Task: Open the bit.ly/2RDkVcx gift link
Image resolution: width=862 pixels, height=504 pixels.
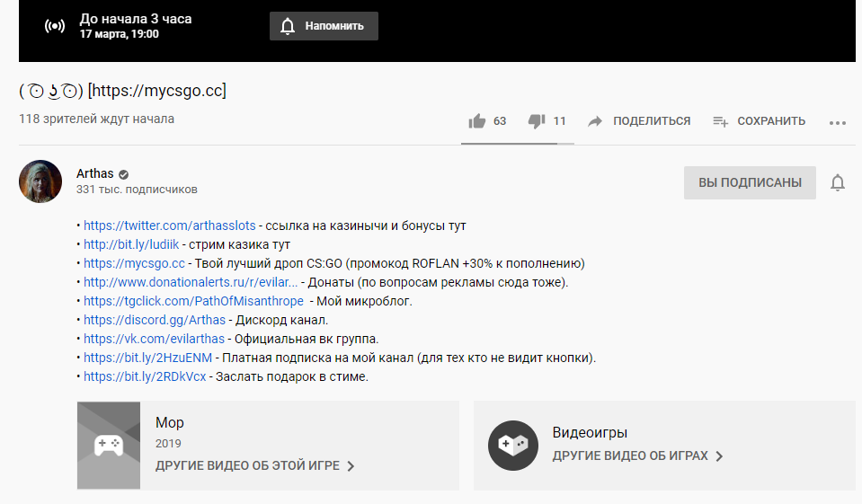Action: tap(145, 376)
